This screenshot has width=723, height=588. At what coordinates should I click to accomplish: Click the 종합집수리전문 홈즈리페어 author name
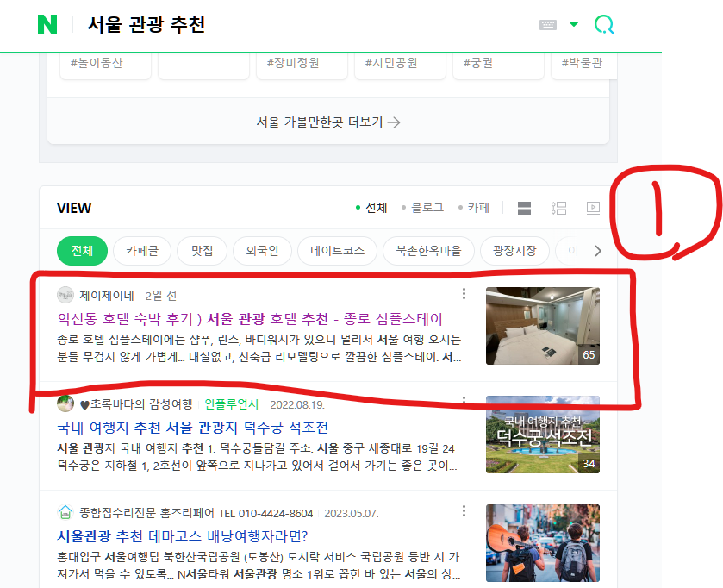196,513
